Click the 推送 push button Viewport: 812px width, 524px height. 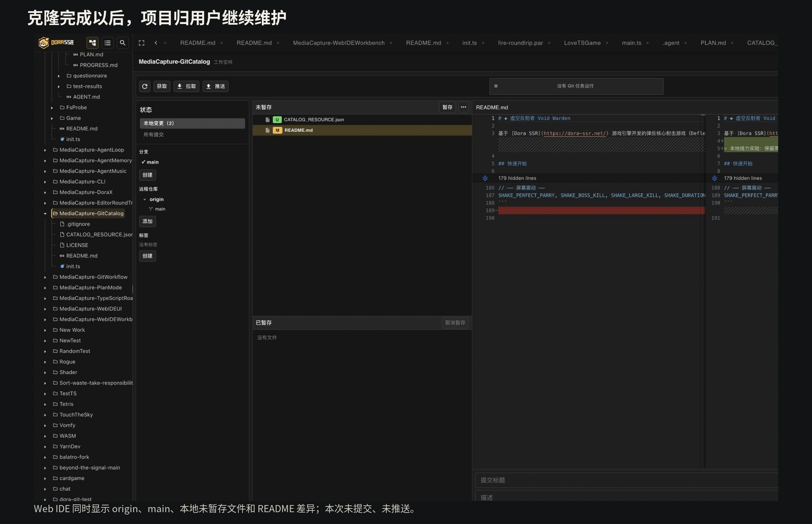216,86
